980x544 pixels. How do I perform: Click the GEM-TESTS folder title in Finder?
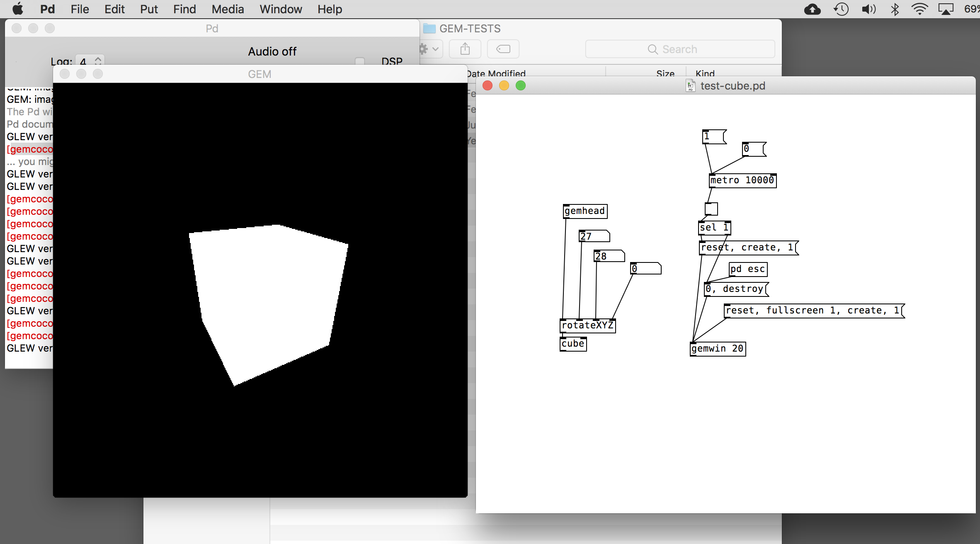[x=470, y=29]
